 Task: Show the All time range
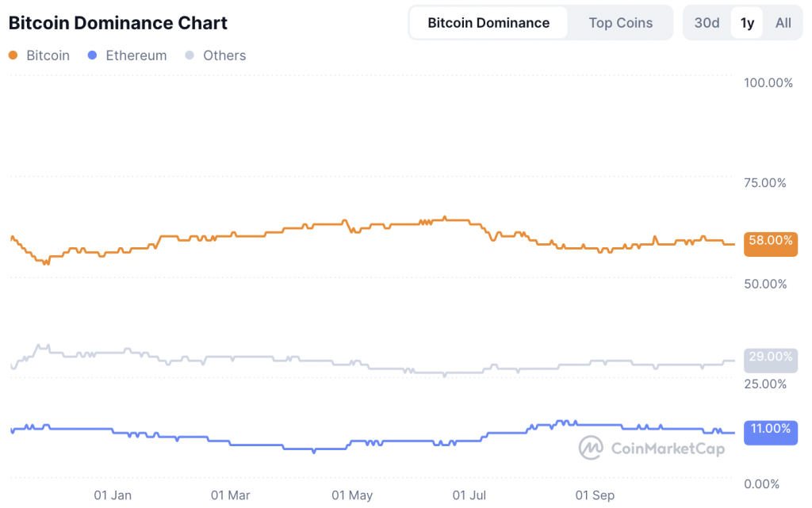click(x=783, y=23)
